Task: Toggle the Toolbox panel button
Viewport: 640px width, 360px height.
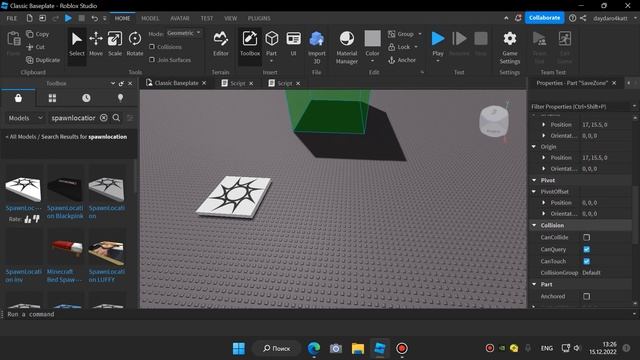Action: pos(250,44)
